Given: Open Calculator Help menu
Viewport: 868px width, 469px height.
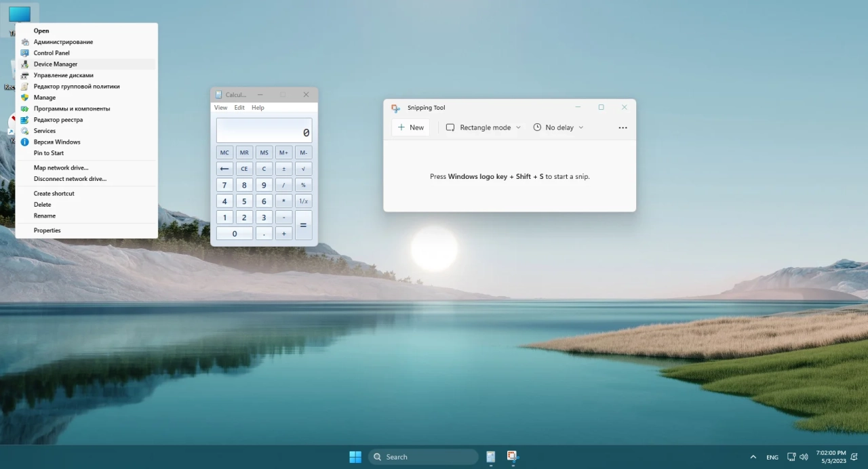Looking at the screenshot, I should point(258,108).
